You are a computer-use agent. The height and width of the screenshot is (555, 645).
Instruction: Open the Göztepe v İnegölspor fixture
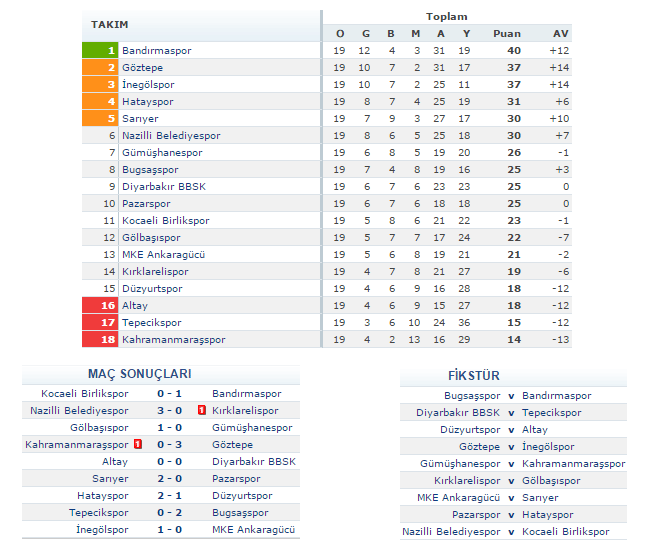pos(512,446)
